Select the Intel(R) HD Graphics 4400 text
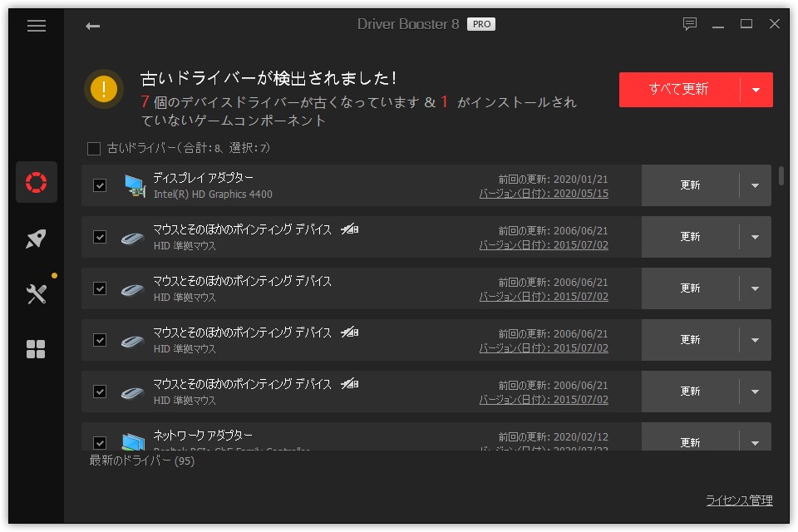This screenshot has width=798, height=532. pos(213,194)
